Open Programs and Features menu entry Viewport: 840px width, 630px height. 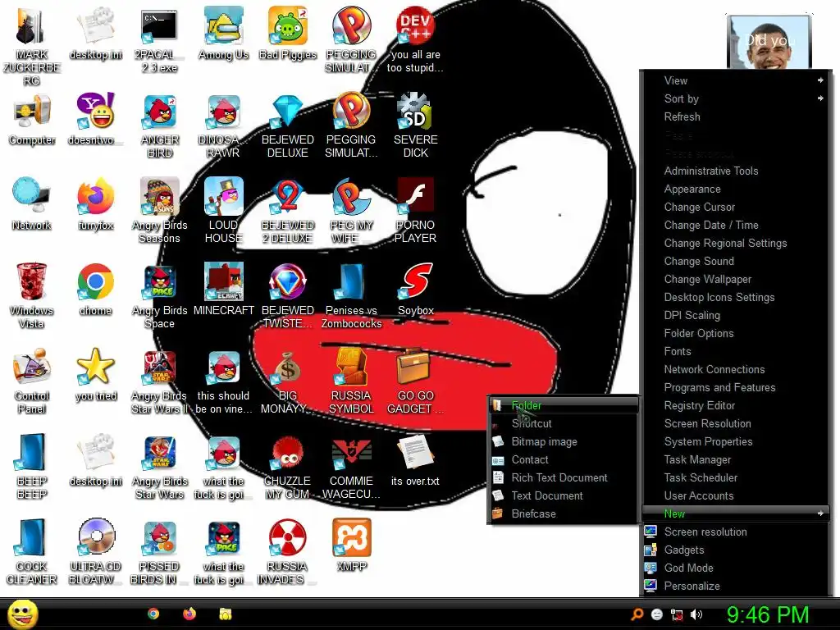point(736,387)
